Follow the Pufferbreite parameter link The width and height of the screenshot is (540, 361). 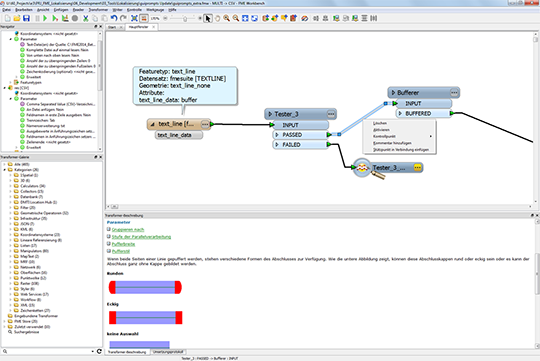pos(123,244)
